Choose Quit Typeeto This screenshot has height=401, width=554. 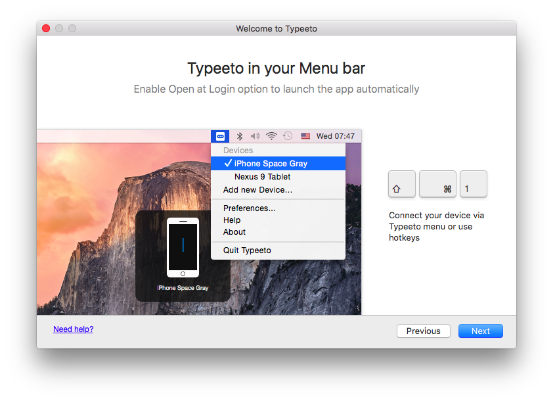pos(278,250)
